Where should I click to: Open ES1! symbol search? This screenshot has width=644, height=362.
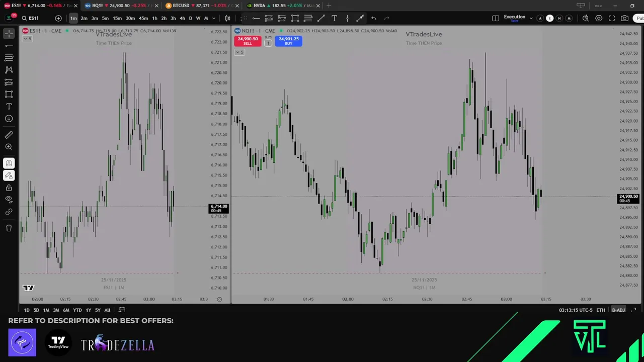tap(30, 18)
